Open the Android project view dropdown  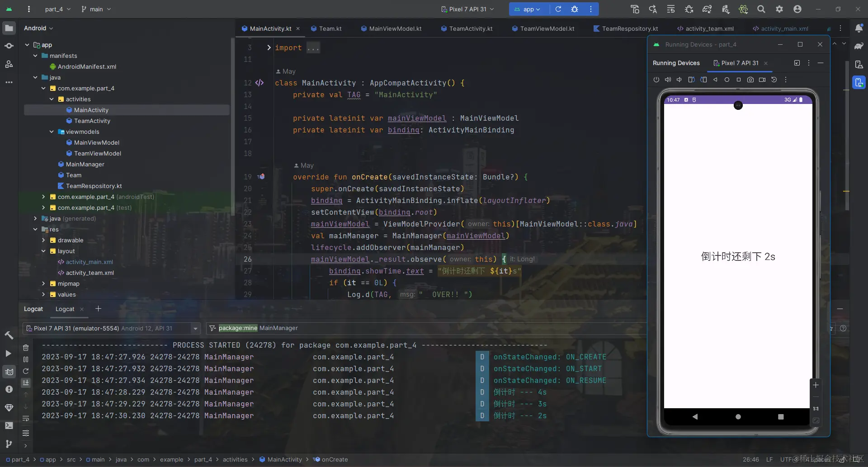point(38,28)
